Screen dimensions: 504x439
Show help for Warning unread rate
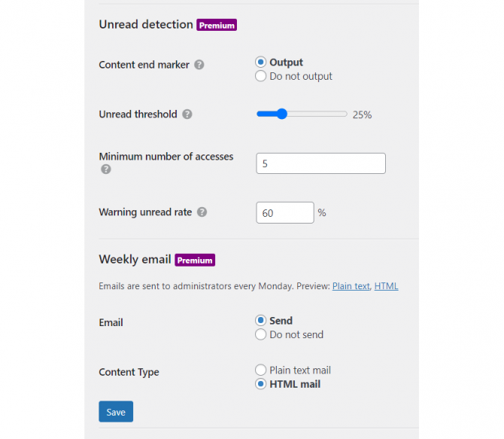[202, 212]
